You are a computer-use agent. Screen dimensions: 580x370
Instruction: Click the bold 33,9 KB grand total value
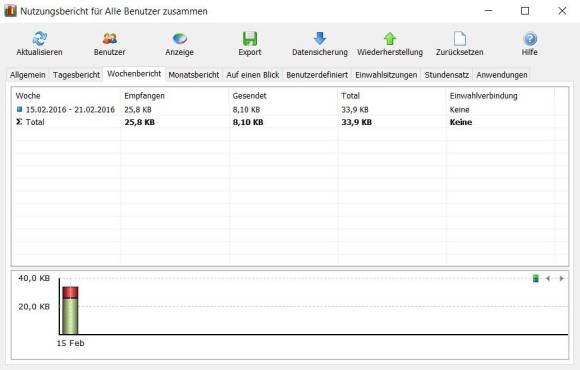(x=357, y=122)
